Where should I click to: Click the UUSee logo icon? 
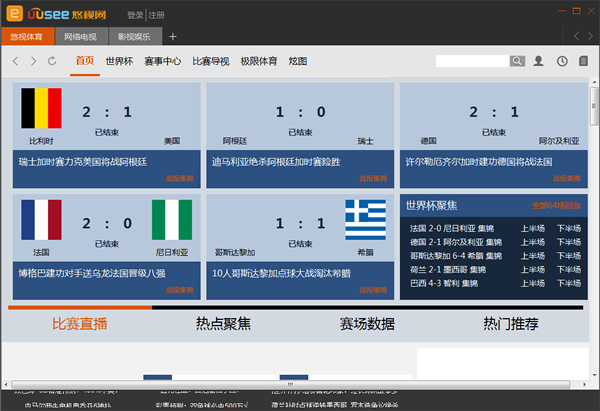pyautogui.click(x=14, y=13)
